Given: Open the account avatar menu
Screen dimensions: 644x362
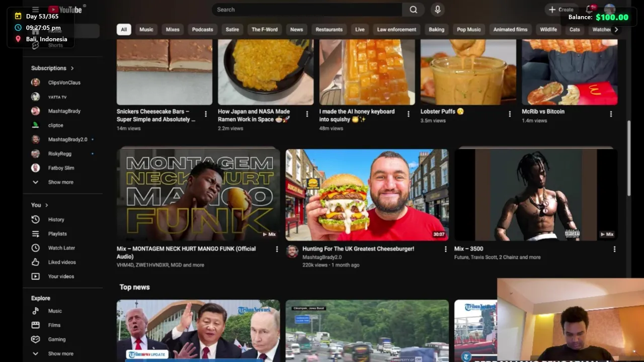Looking at the screenshot, I should click(x=610, y=10).
